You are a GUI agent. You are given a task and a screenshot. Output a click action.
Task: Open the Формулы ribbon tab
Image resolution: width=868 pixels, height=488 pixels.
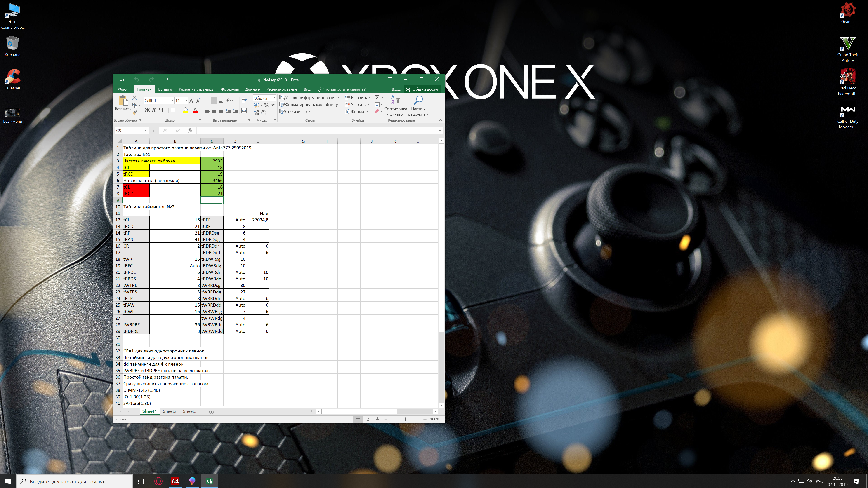tap(229, 89)
